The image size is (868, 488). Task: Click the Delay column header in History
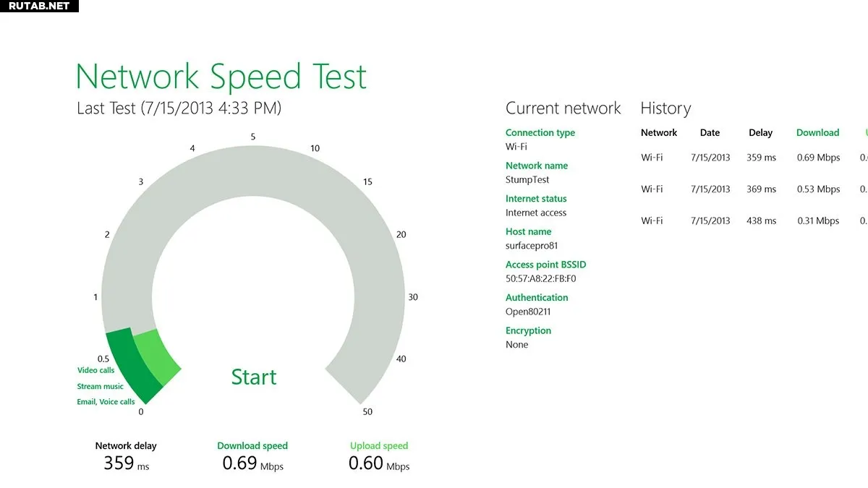point(760,133)
